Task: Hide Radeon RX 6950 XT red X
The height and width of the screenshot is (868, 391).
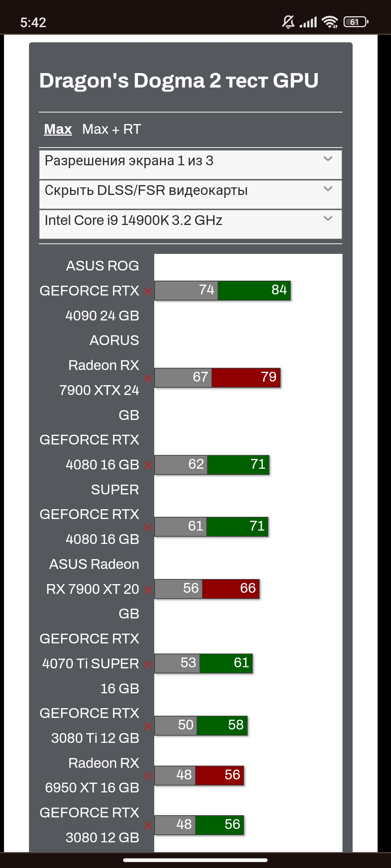Action: [148, 776]
